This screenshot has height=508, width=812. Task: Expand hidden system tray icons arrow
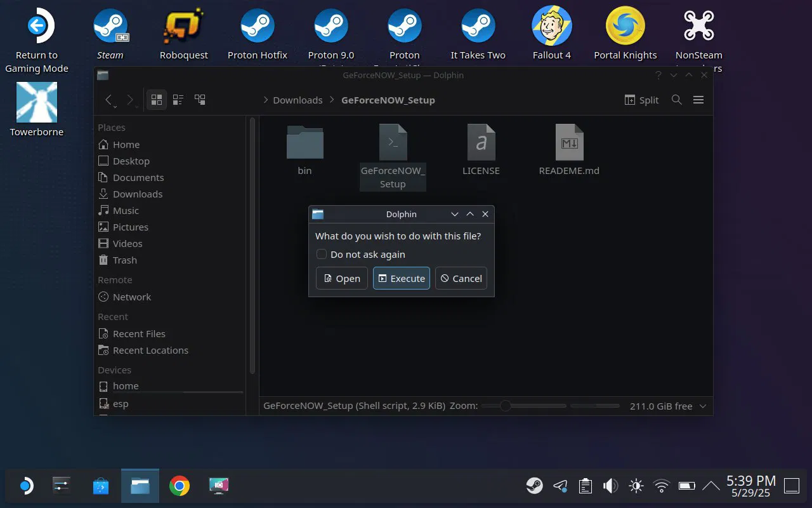tap(711, 486)
